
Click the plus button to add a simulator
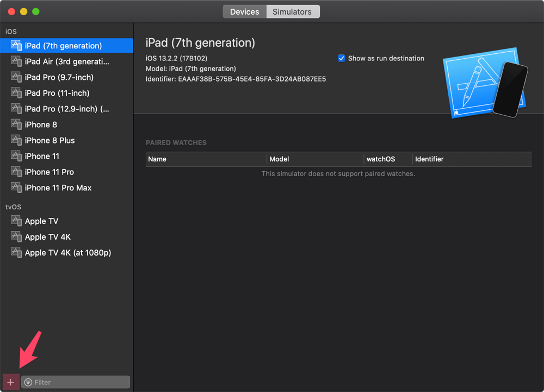[11, 382]
